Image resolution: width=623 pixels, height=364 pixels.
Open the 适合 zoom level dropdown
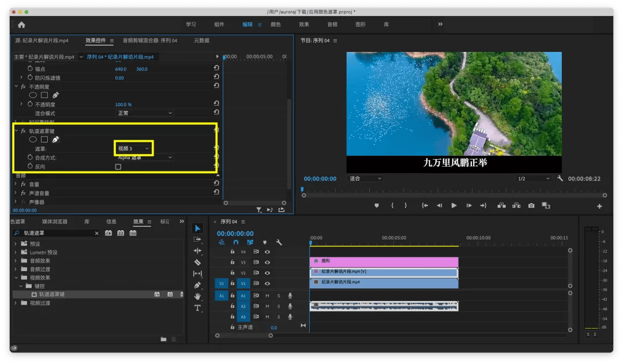click(x=365, y=179)
